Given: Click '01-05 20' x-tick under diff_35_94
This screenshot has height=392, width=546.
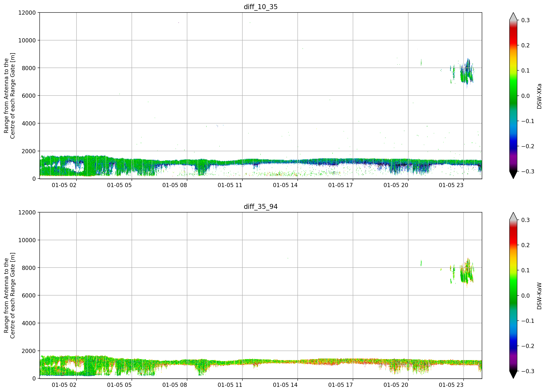Looking at the screenshot, I should 396,385.
